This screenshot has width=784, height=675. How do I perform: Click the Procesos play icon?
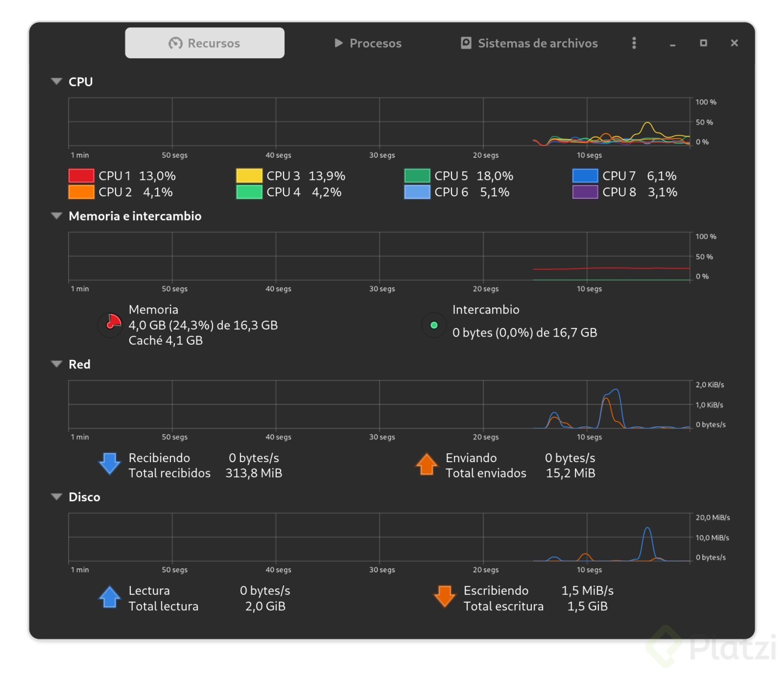click(x=338, y=43)
